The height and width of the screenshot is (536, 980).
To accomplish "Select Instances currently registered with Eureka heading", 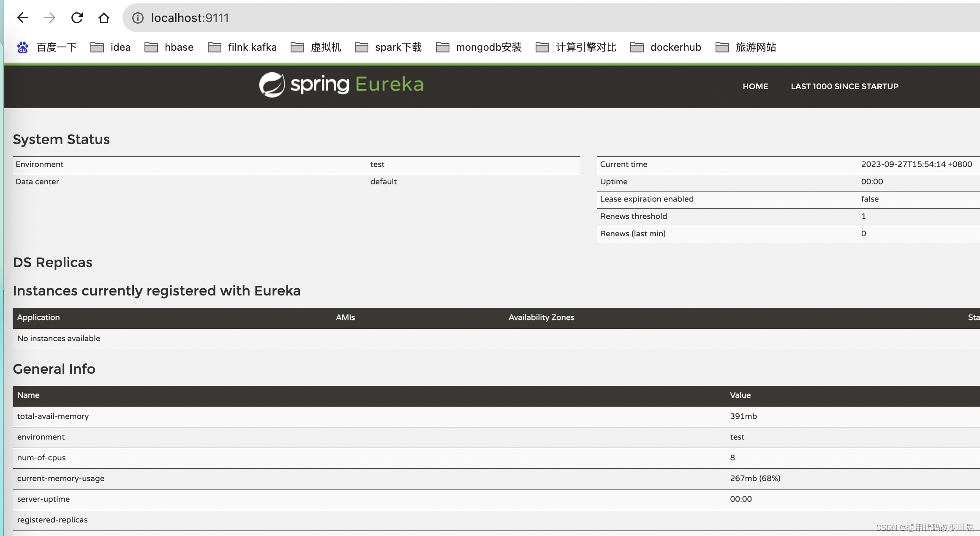I will (x=157, y=290).
